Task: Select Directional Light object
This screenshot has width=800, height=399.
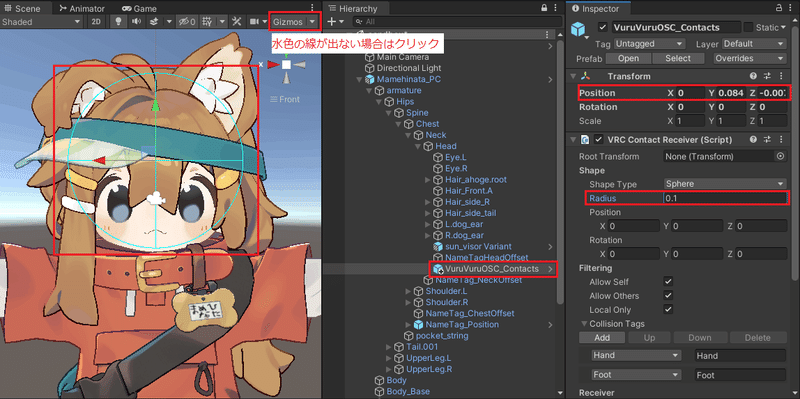Action: click(x=409, y=68)
